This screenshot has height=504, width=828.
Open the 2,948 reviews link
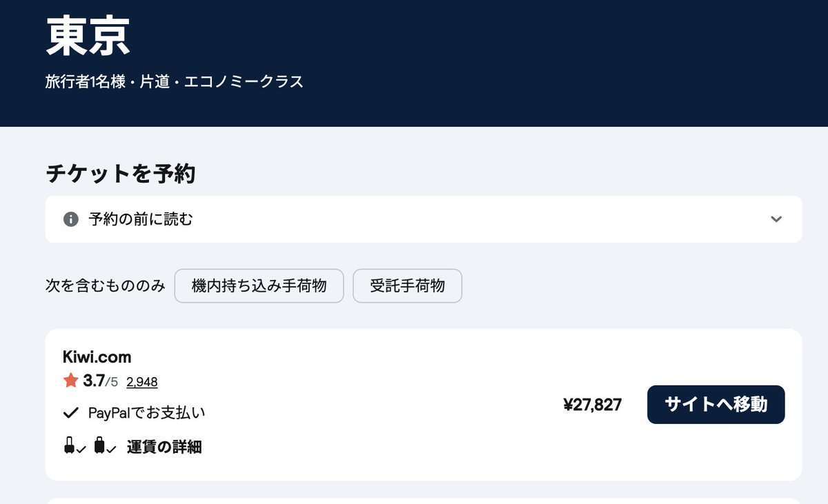[x=142, y=381]
